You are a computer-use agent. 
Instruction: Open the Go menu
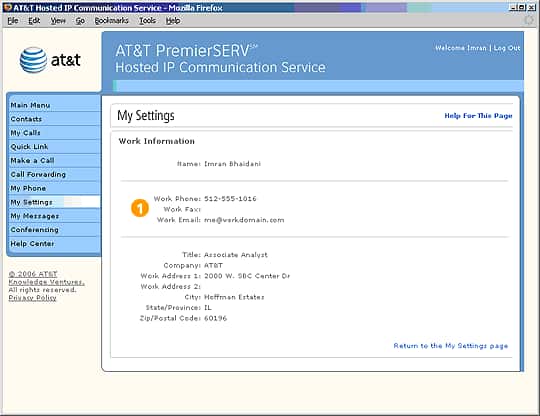[x=80, y=21]
